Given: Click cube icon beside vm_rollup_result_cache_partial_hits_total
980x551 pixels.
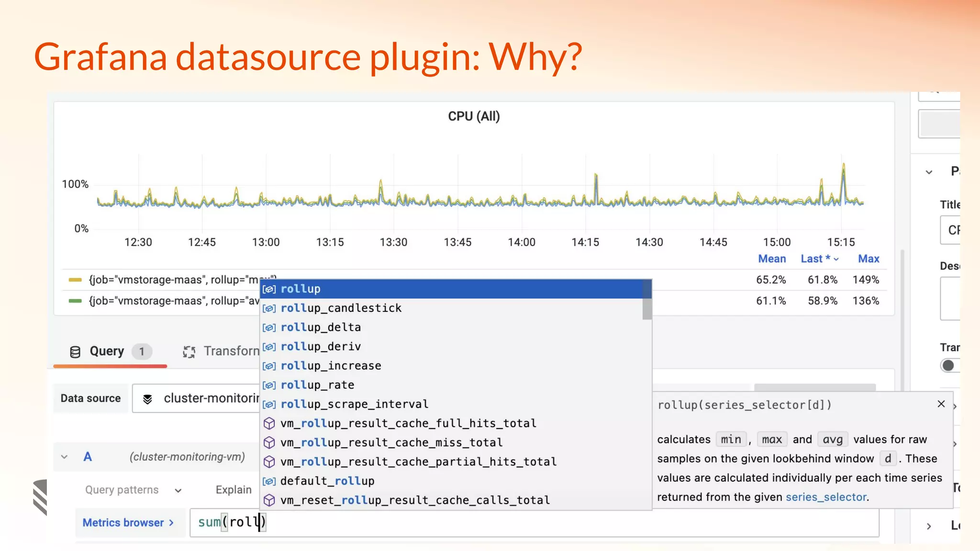Looking at the screenshot, I should pyautogui.click(x=269, y=462).
